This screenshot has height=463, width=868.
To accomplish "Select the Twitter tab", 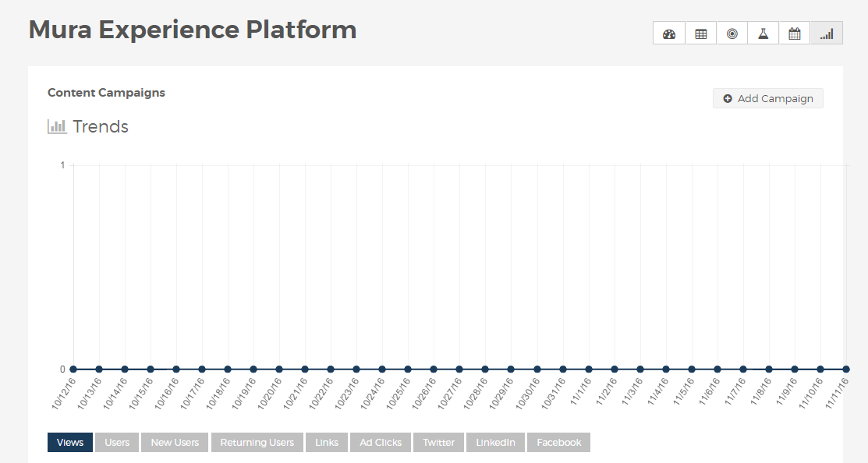I will (438, 443).
